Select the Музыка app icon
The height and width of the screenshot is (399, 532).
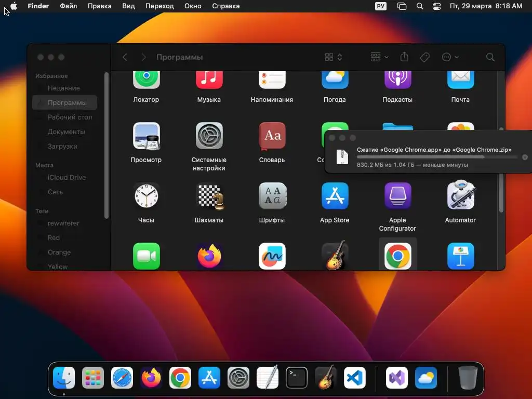[x=209, y=81]
